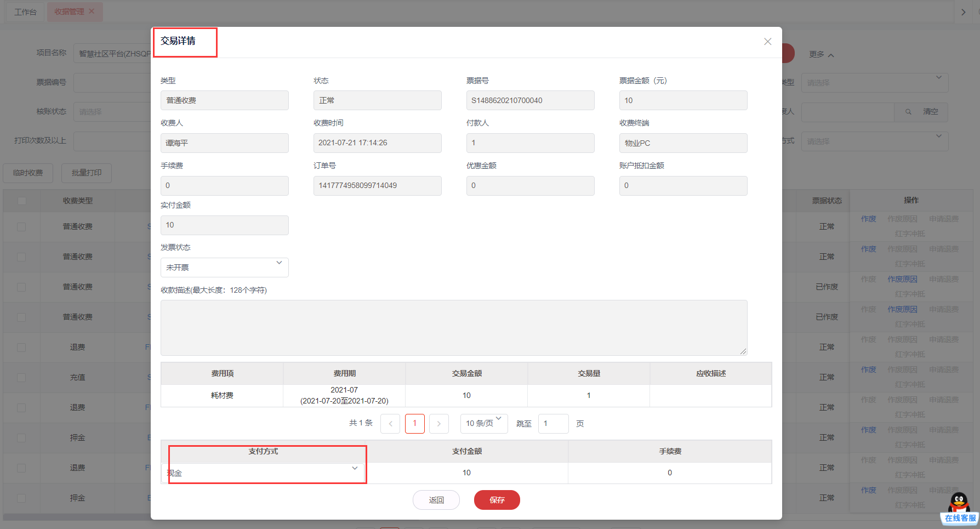
Task: Click the tab bar right arrow icon
Action: tap(964, 12)
